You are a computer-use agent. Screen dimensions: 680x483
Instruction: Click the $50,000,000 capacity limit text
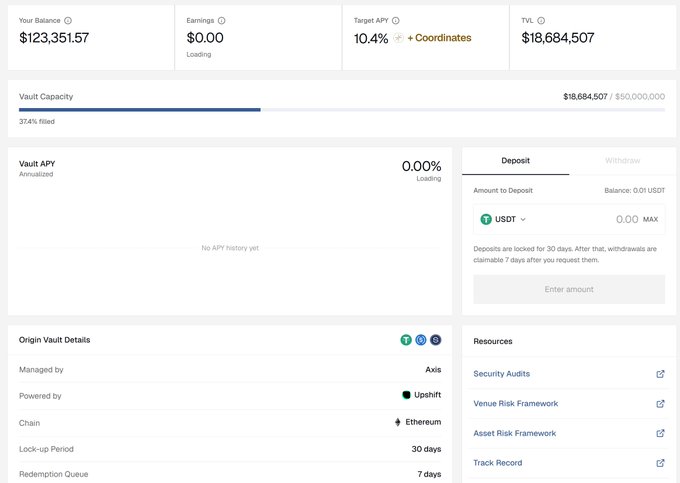[640, 97]
